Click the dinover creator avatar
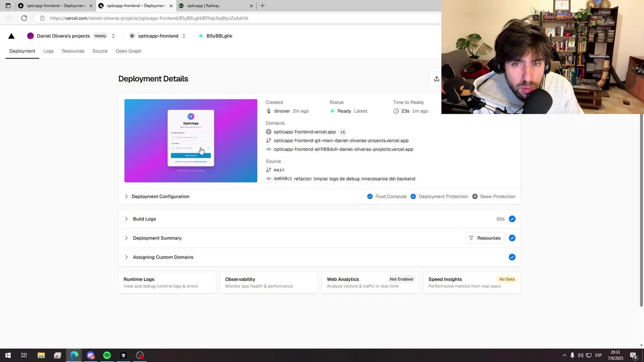Viewport: 644px width, 362px height. point(269,111)
